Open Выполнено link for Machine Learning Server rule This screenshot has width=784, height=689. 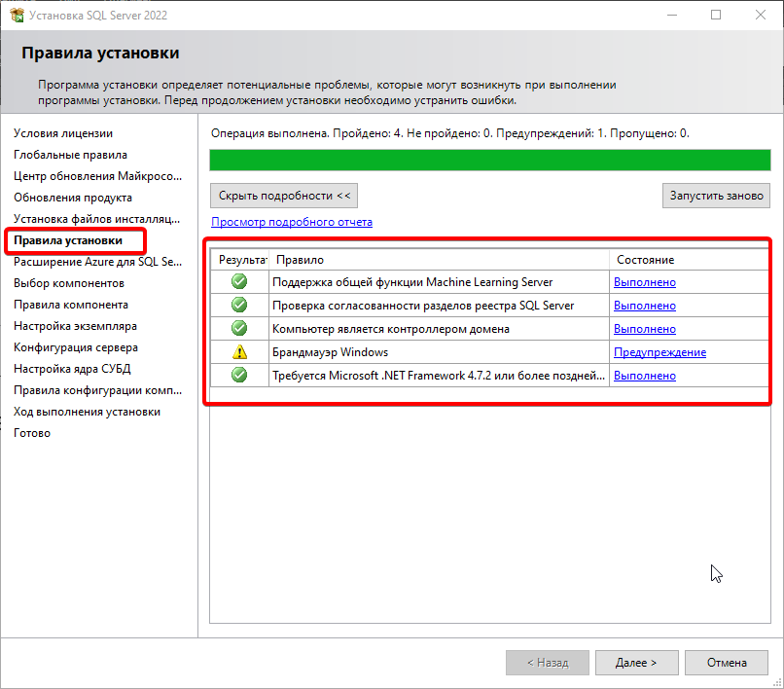[645, 282]
